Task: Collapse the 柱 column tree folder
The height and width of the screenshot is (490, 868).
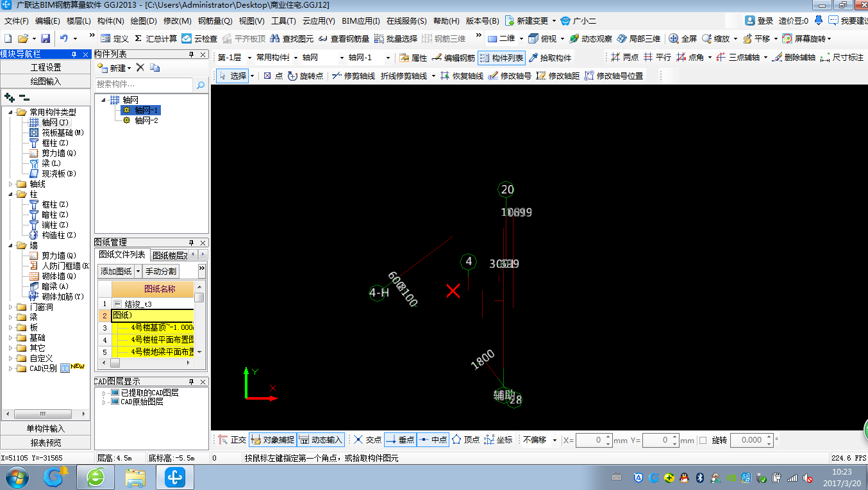Action: 10,194
